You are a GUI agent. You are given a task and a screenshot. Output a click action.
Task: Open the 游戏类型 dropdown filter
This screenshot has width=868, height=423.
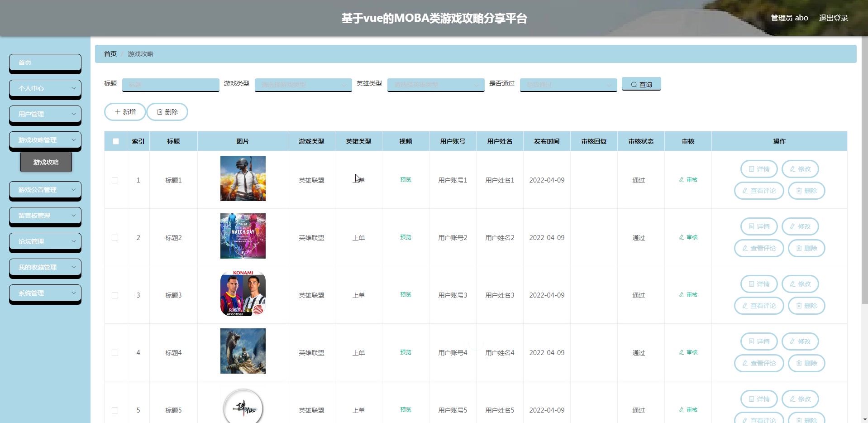[x=303, y=84]
